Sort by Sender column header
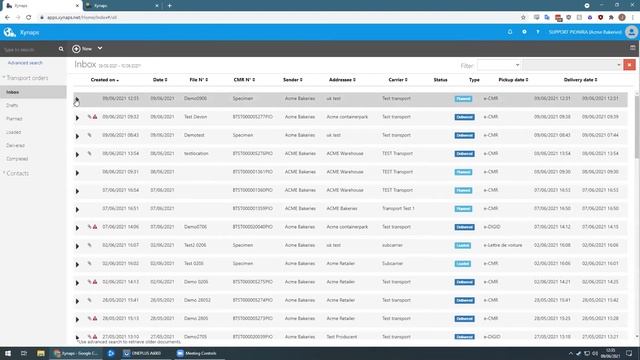Image resolution: width=640 pixels, height=360 pixels. (293, 80)
